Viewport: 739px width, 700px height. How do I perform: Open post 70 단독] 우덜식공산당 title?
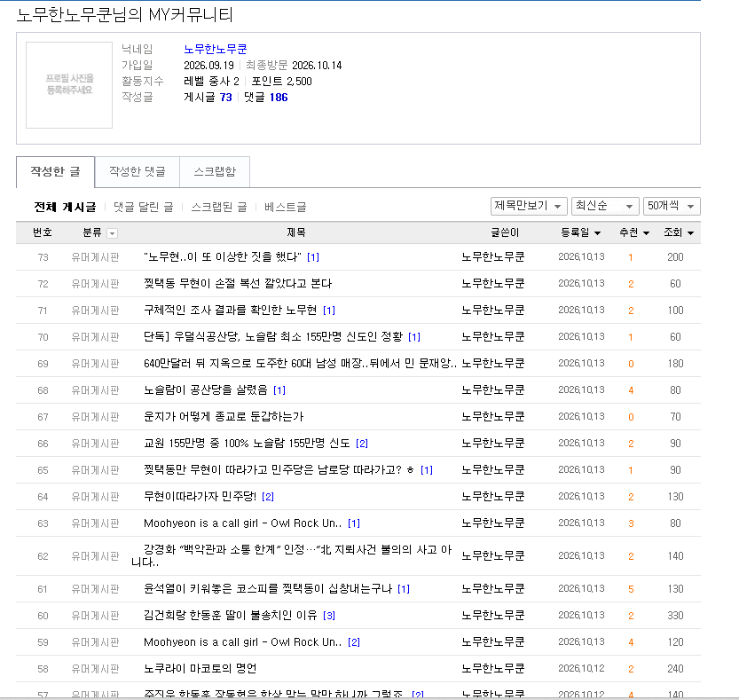click(x=273, y=336)
